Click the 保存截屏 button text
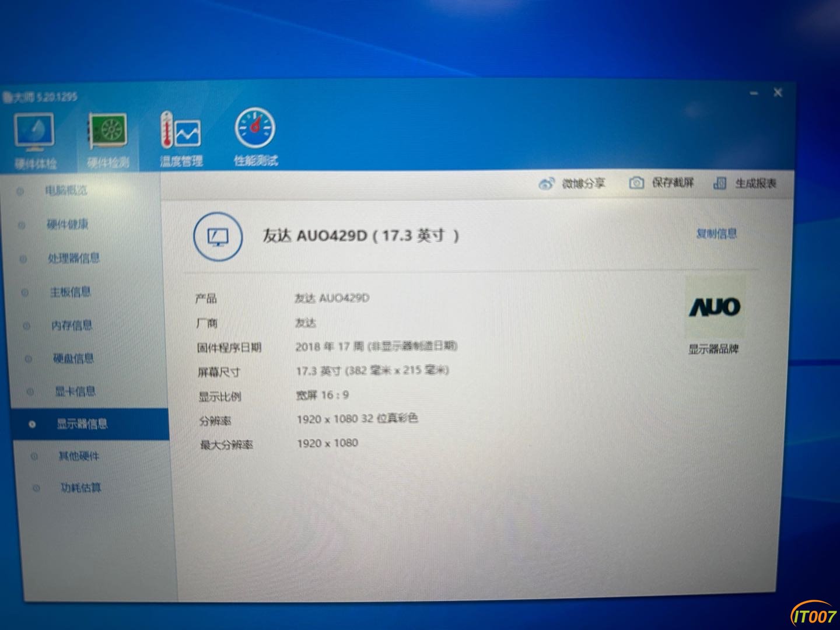 673,183
